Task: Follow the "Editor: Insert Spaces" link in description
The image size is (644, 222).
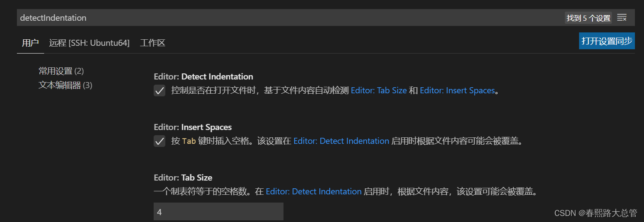Action: [x=457, y=91]
